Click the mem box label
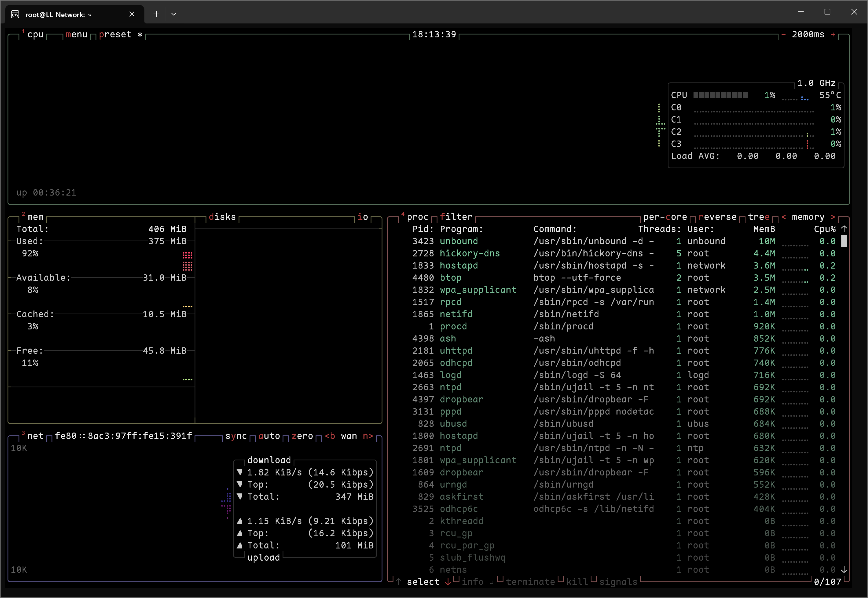This screenshot has height=598, width=868. [35, 217]
